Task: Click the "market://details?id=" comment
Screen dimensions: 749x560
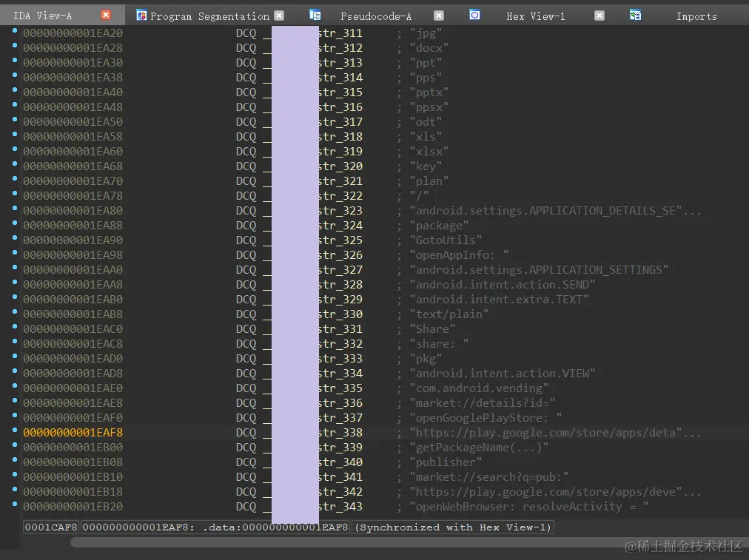Action: coord(483,403)
